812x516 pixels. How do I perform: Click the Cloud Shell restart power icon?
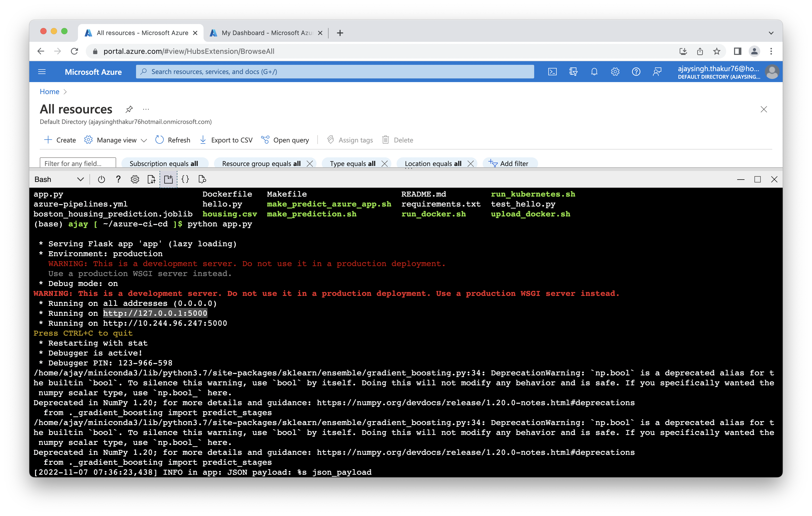(x=101, y=179)
